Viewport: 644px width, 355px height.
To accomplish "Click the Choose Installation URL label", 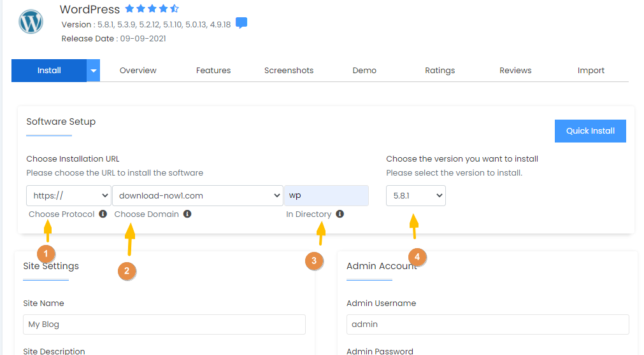I will pyautogui.click(x=73, y=159).
